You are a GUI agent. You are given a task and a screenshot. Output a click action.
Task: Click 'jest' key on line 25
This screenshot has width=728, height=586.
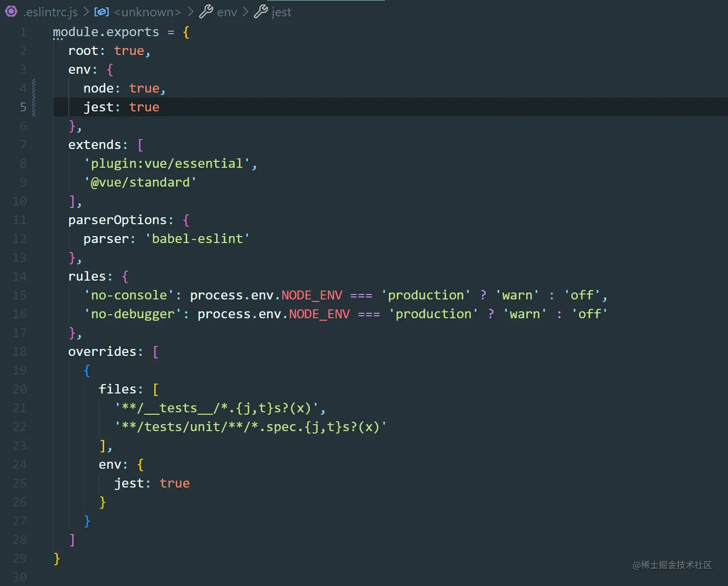point(129,484)
